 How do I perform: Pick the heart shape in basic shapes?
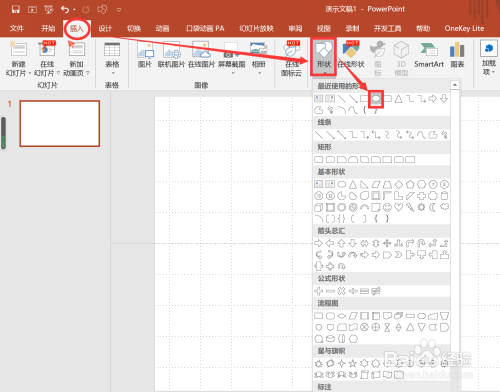(x=399, y=207)
